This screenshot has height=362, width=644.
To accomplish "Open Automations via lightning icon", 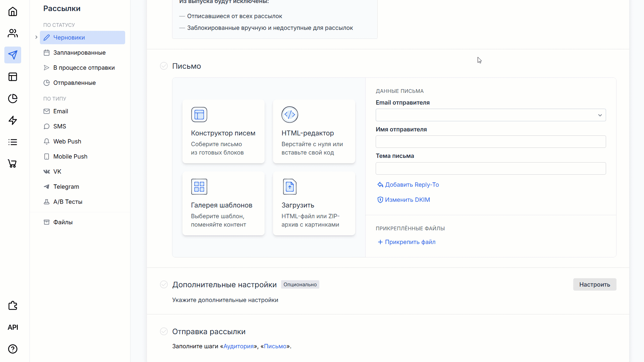I will pos(12,120).
